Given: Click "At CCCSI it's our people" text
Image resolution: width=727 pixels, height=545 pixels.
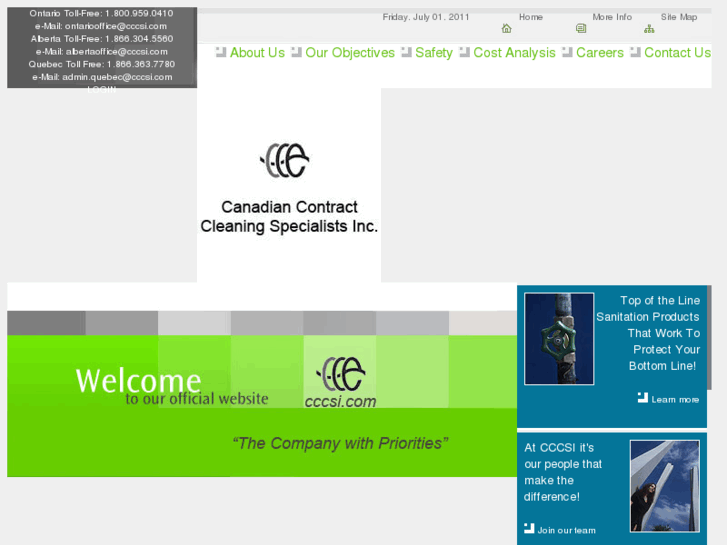Looking at the screenshot, I should pos(563,472).
